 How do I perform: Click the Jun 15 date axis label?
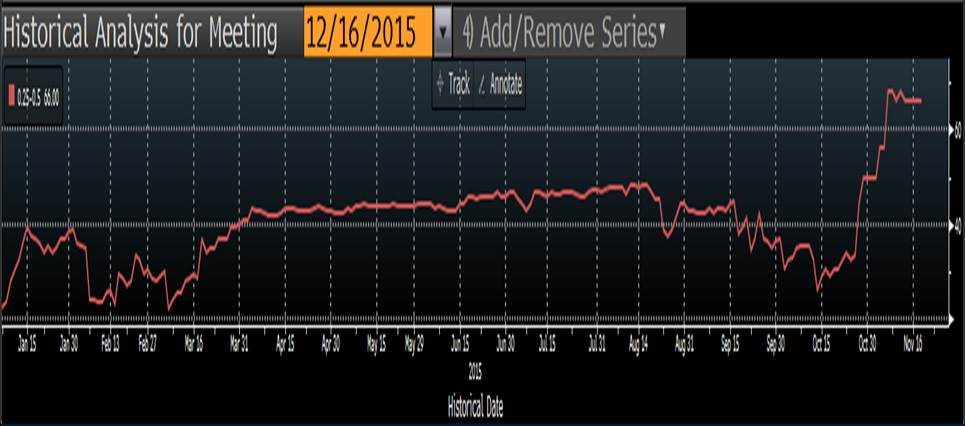coord(461,342)
